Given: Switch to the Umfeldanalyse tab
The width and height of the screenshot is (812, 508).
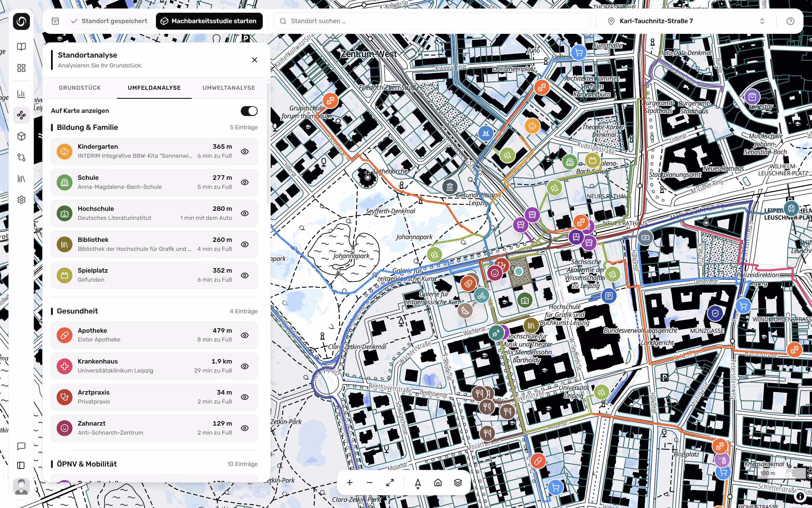Looking at the screenshot, I should point(154,88).
